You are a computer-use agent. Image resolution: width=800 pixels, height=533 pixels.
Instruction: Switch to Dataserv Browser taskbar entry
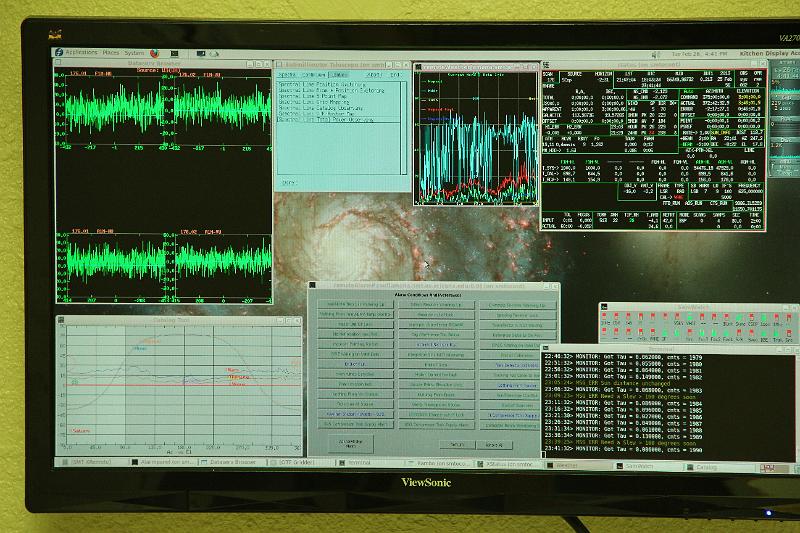232,463
